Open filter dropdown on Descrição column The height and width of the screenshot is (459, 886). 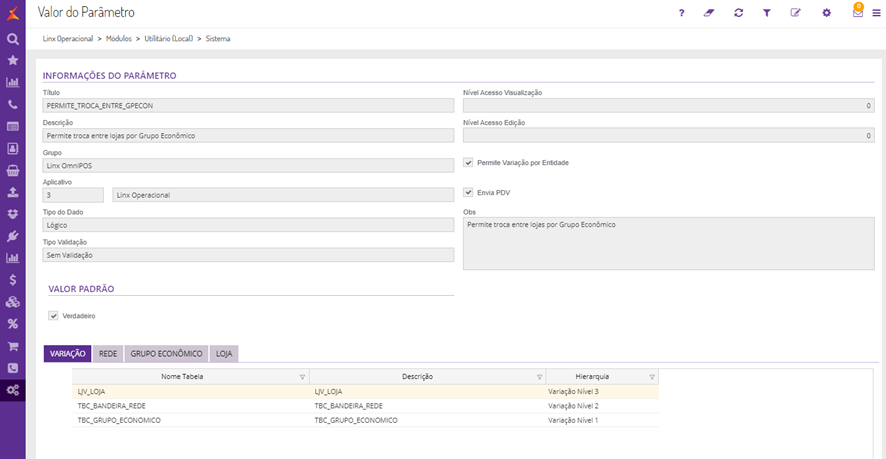click(538, 377)
